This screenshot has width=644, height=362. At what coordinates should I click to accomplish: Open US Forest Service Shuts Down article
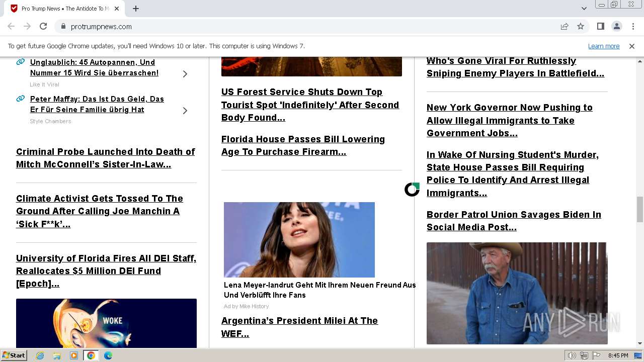[x=310, y=105]
